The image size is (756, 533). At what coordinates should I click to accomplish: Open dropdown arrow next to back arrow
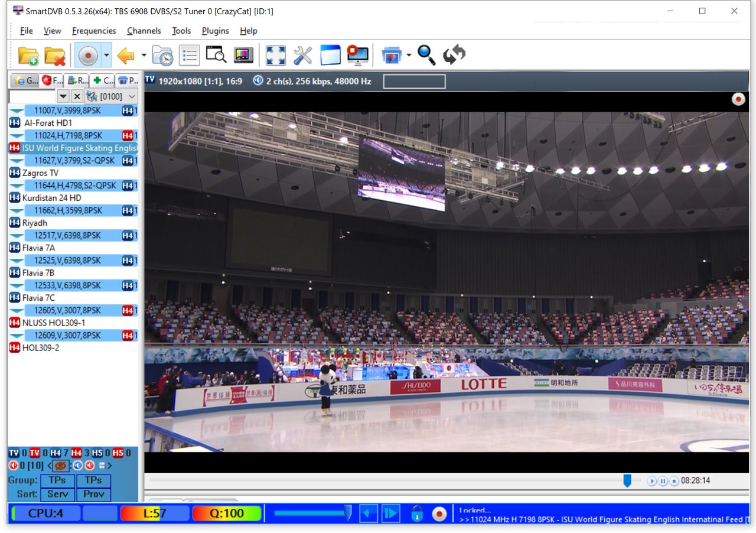(144, 56)
